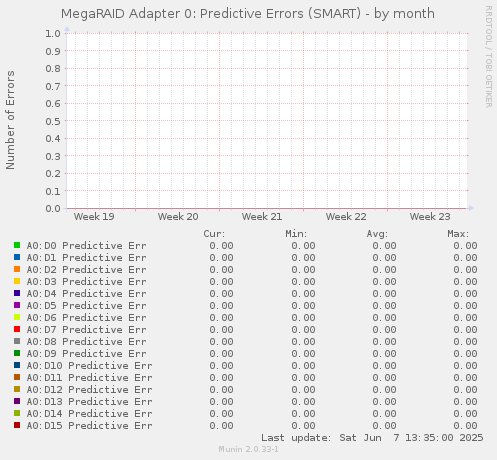This screenshot has height=460, width=497.
Task: Click the 'Cur:' column header
Action: (214, 234)
